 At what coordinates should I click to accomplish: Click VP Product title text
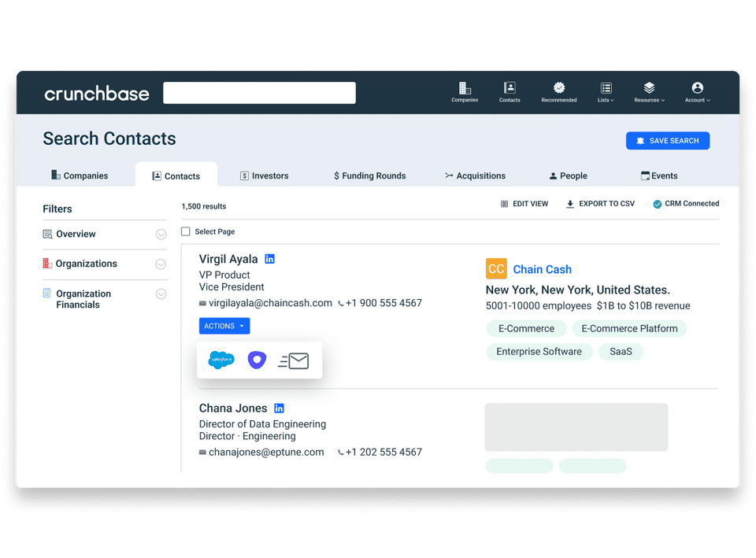pos(224,275)
